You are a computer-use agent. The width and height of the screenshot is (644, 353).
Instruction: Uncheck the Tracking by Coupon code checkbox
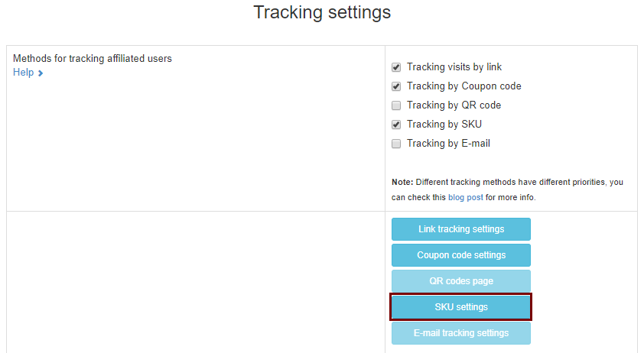[x=396, y=86]
